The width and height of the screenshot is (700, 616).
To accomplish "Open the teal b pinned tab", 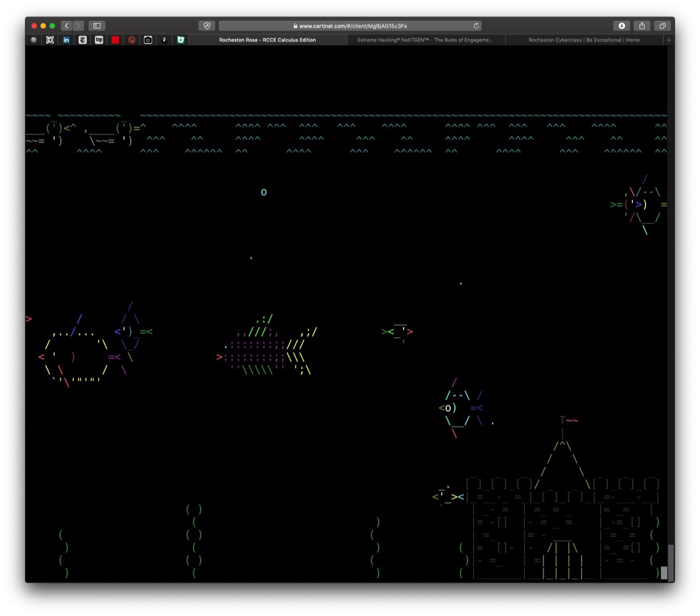I will (181, 40).
